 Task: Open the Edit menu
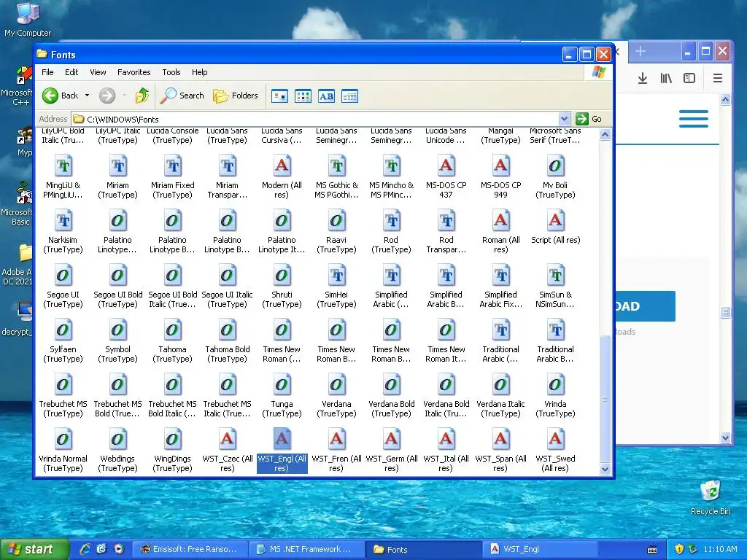coord(71,72)
